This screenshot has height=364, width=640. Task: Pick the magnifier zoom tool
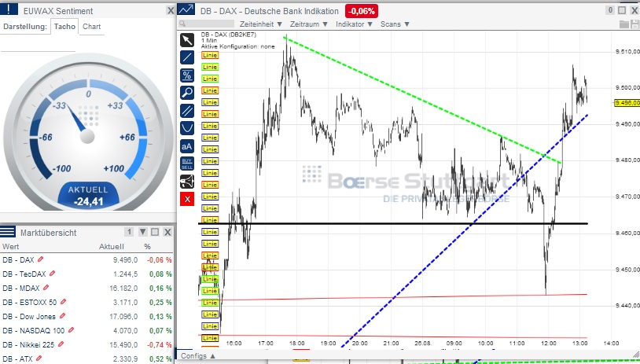[187, 93]
